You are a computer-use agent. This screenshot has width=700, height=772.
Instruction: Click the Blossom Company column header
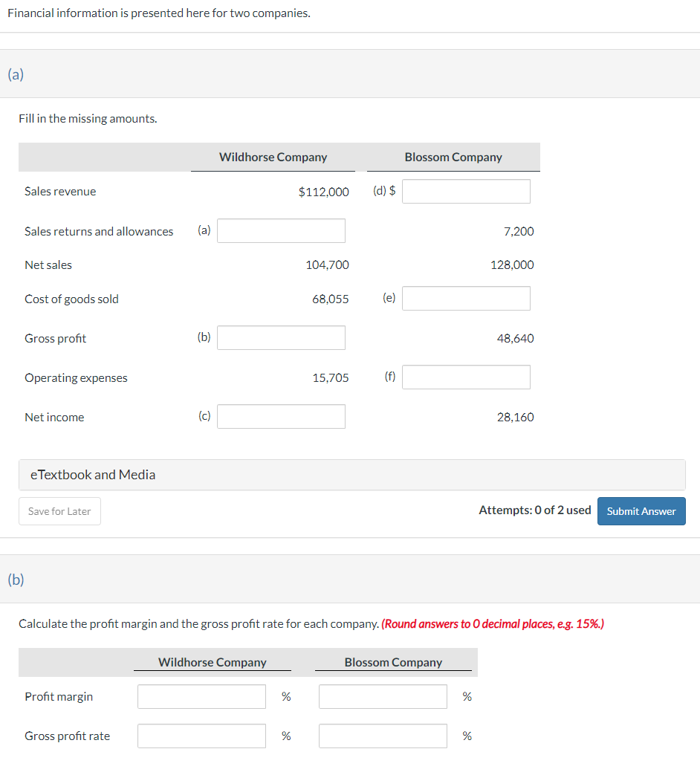pyautogui.click(x=453, y=157)
